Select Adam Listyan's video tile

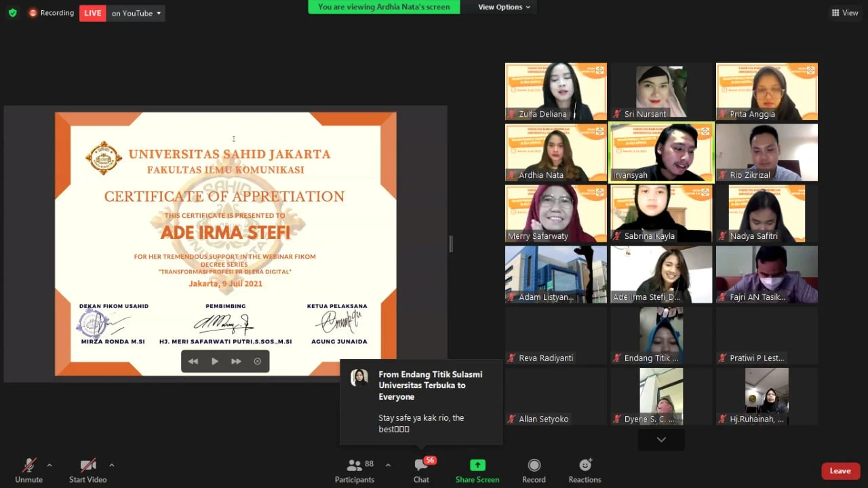(556, 274)
